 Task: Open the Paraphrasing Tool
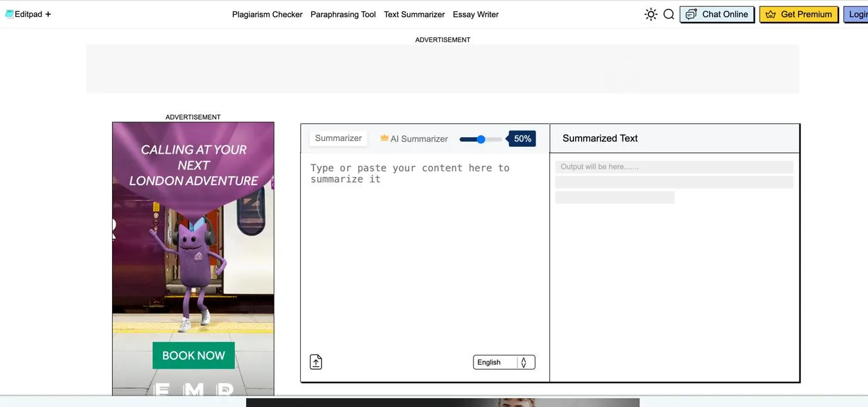343,14
